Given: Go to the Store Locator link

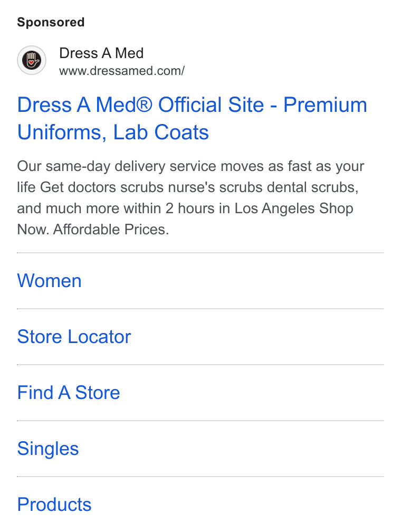Looking at the screenshot, I should (74, 337).
